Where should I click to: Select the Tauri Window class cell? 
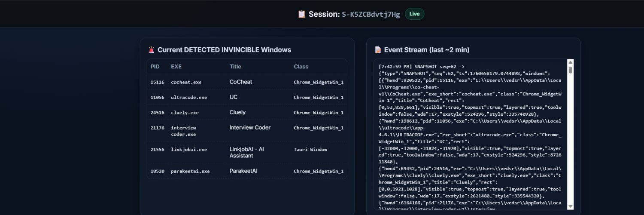(310, 150)
